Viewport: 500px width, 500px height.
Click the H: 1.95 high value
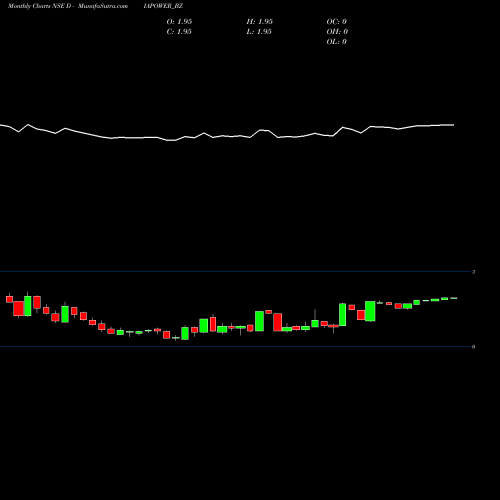coord(260,22)
